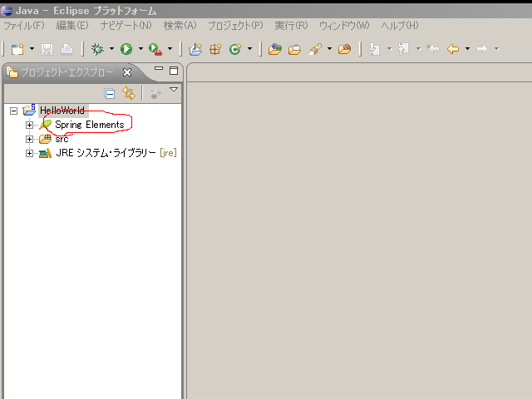The image size is (532, 399).
Task: Open the Debug dropdown arrow
Action: (111, 49)
